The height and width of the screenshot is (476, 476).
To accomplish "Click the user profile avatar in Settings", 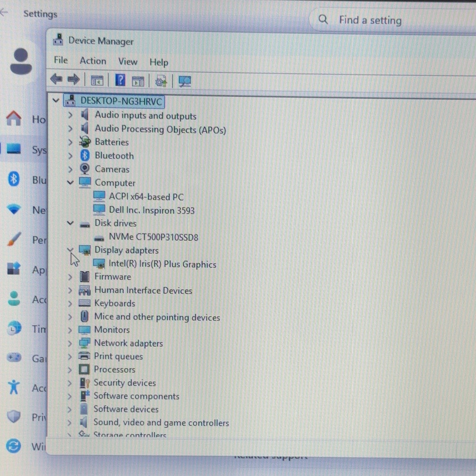I will point(21,61).
